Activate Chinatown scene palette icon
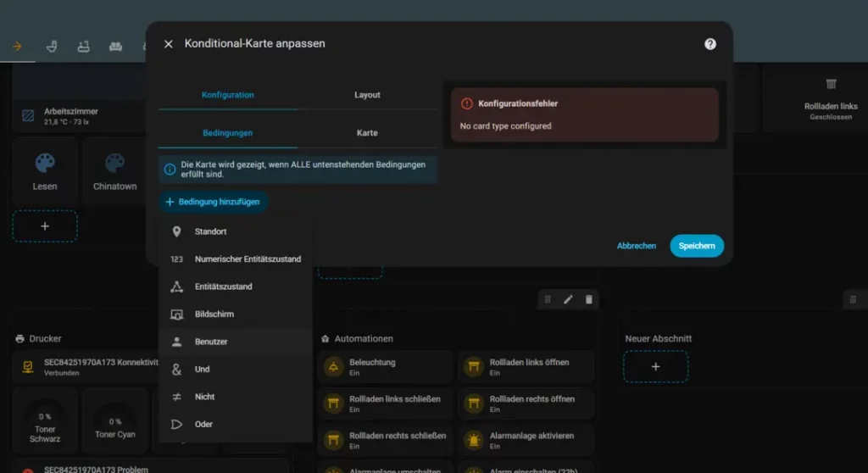 coord(114,164)
